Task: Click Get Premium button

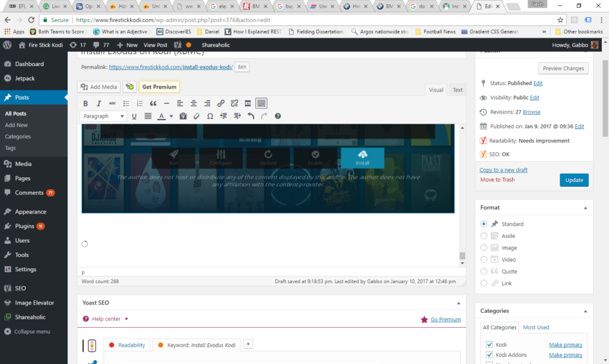Action: pyautogui.click(x=159, y=87)
